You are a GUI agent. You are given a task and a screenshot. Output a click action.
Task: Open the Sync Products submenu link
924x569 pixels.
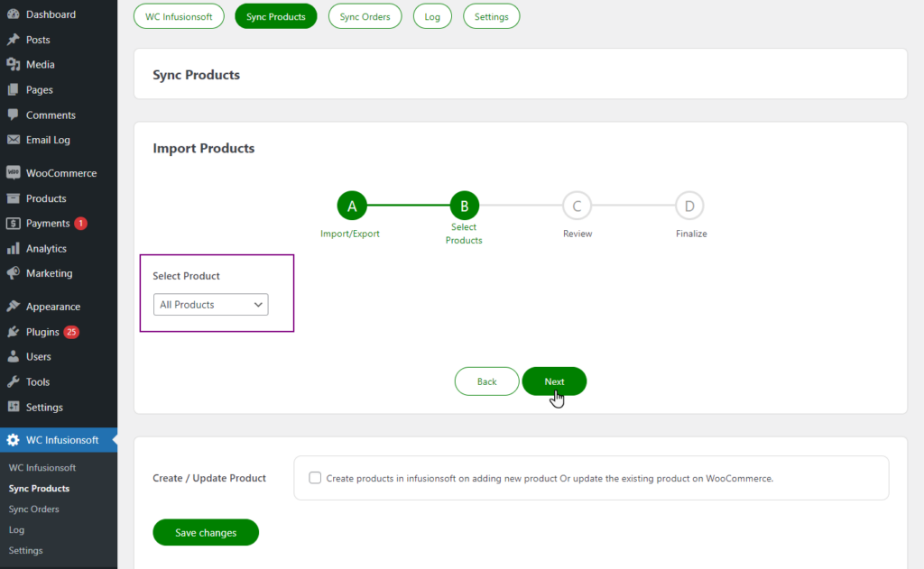tap(39, 489)
